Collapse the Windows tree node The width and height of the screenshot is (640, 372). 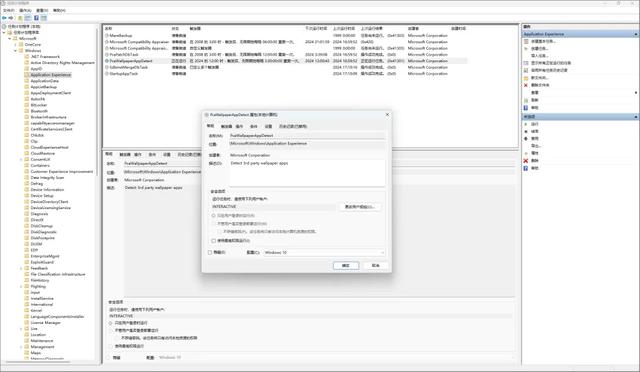coord(16,51)
